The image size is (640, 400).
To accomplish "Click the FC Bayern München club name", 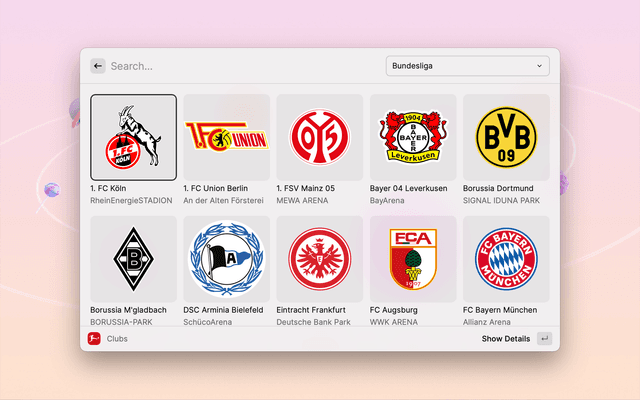I will point(500,310).
